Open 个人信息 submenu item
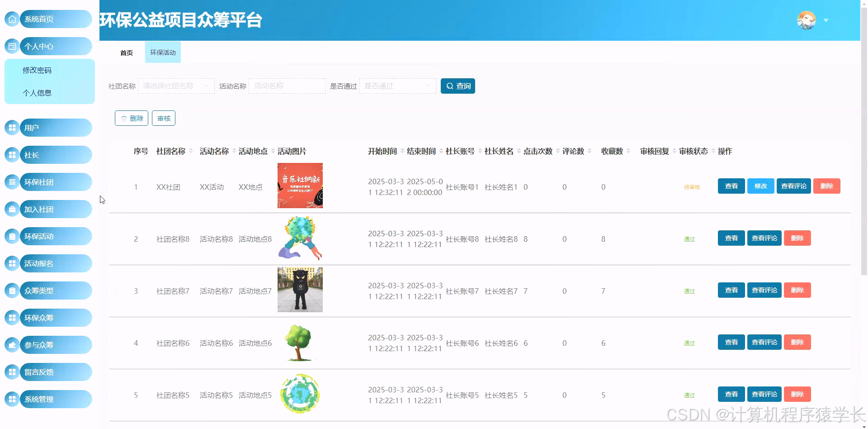 [x=50, y=93]
